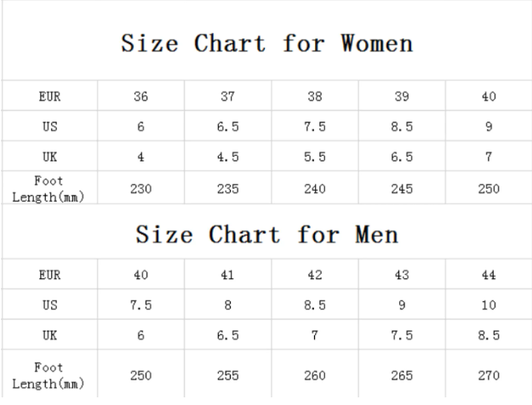Screen dimensions: 532x405
Task: Select men's foot length 260 cell
Action: pos(315,374)
